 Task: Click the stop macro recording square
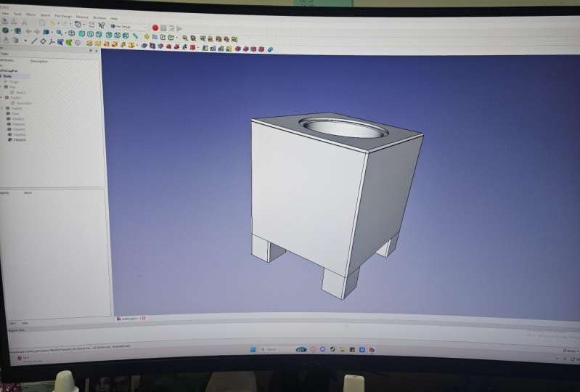[x=163, y=28]
